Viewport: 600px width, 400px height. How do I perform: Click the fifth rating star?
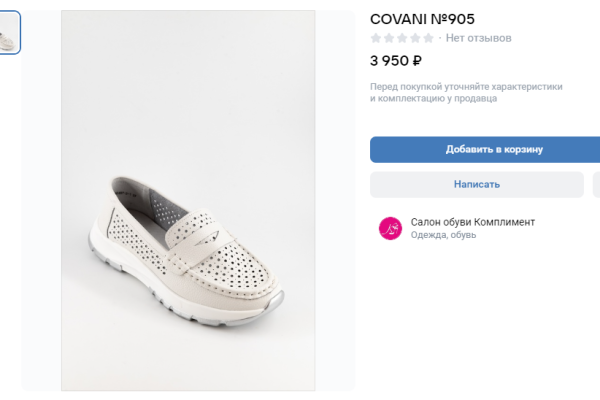pos(428,38)
